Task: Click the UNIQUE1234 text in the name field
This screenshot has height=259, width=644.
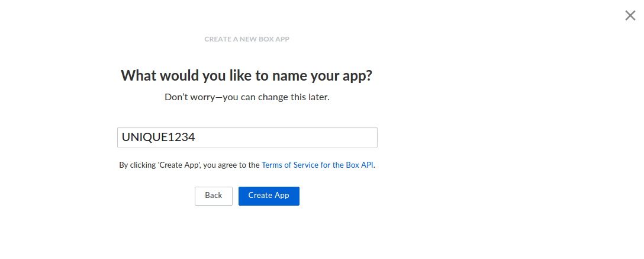Action: tap(158, 138)
